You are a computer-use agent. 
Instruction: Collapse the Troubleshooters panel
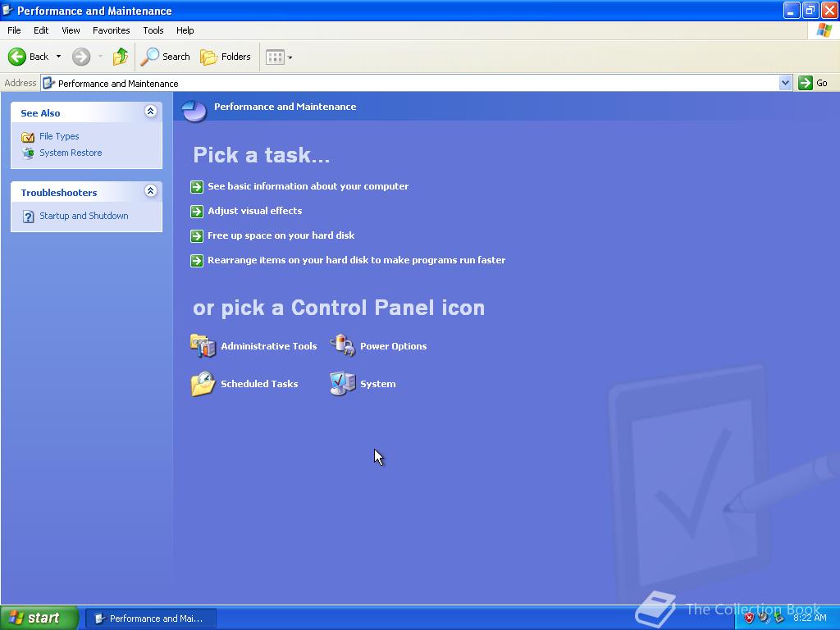(x=151, y=190)
